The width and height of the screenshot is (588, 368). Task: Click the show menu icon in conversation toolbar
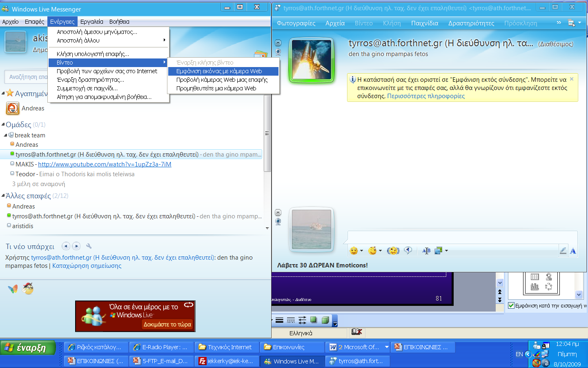click(572, 23)
